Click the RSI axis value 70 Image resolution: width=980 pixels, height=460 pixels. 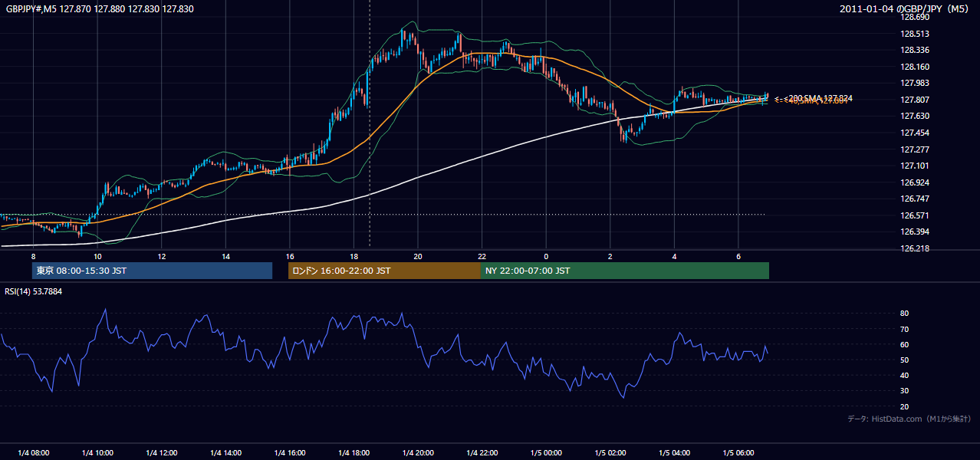(x=905, y=329)
